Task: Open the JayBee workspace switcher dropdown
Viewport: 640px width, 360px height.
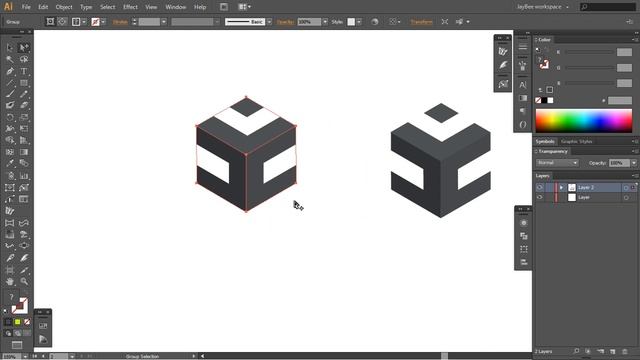Action: [543, 7]
